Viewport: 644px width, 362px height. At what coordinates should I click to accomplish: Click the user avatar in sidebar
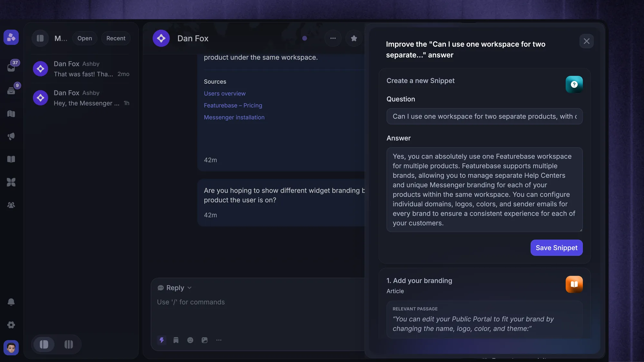[x=11, y=348]
